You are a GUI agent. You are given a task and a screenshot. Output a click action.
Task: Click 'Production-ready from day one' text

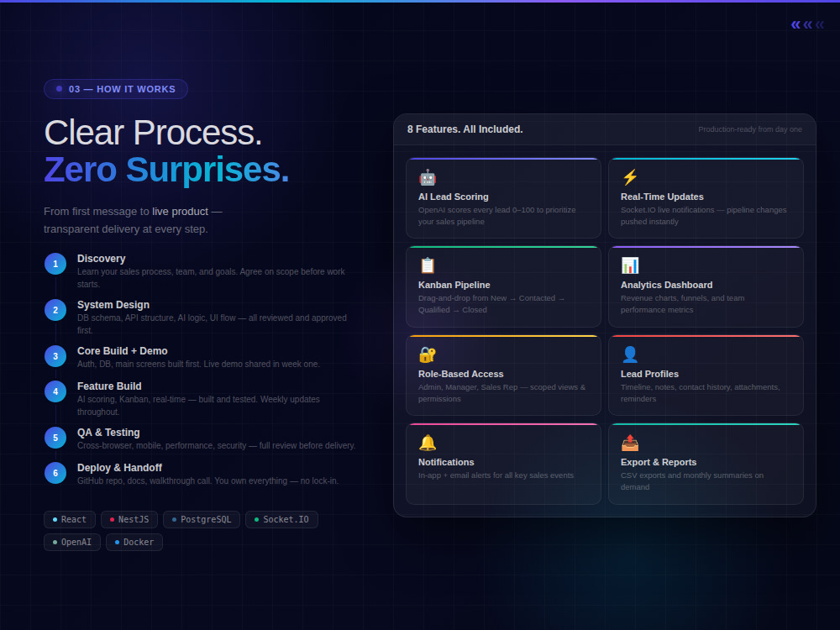[749, 129]
